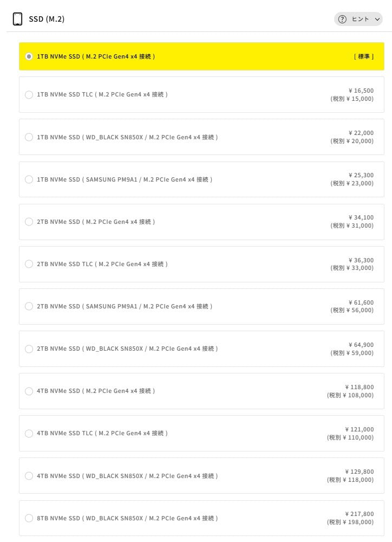Open the ヒント hint button
392x542 pixels.
[x=358, y=19]
